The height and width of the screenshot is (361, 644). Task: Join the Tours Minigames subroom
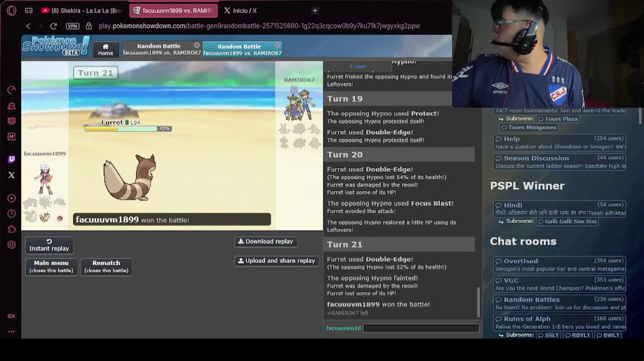click(x=528, y=127)
